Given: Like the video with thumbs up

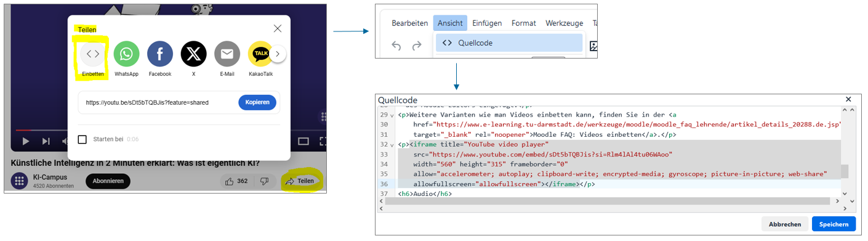Looking at the screenshot, I should (237, 181).
